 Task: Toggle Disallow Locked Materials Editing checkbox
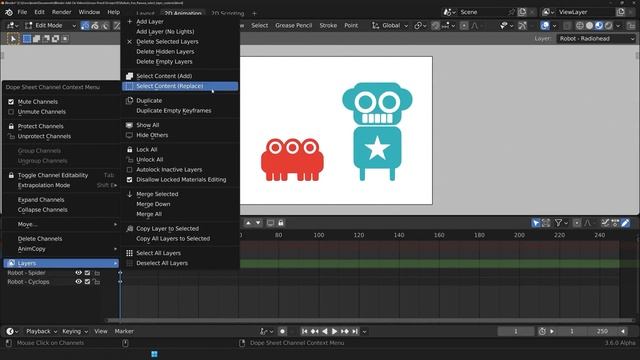pyautogui.click(x=129, y=180)
